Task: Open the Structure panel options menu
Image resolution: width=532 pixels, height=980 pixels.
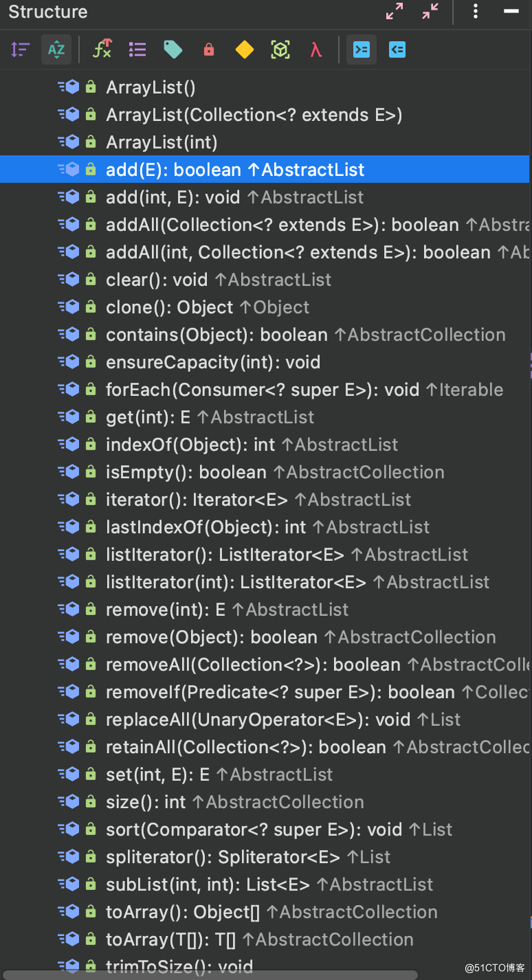Action: click(x=475, y=11)
